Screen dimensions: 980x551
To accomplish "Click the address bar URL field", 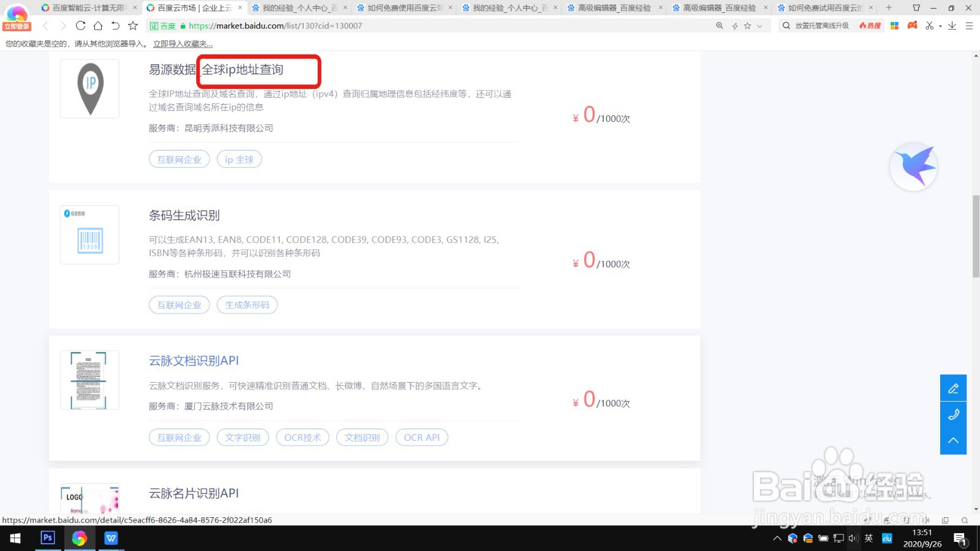I will point(429,26).
